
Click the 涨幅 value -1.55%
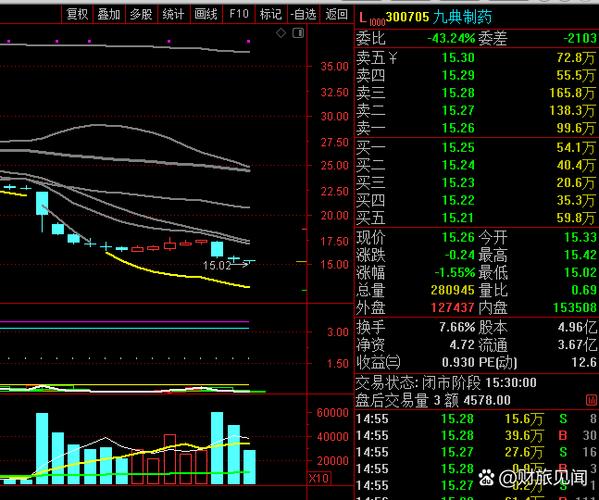coord(455,272)
